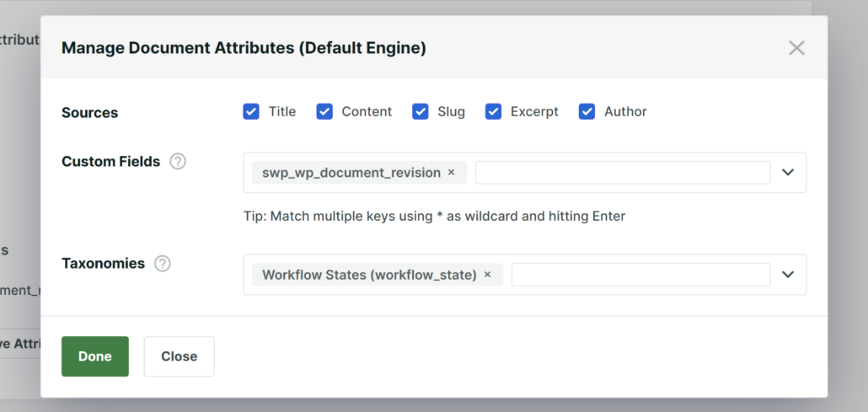Viewport: 868px width, 412px height.
Task: Remove swp_wp_document_revision custom field tag
Action: coord(451,173)
